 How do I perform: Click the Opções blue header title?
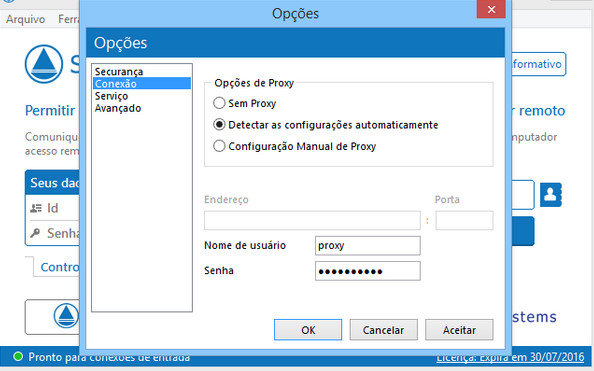(120, 43)
